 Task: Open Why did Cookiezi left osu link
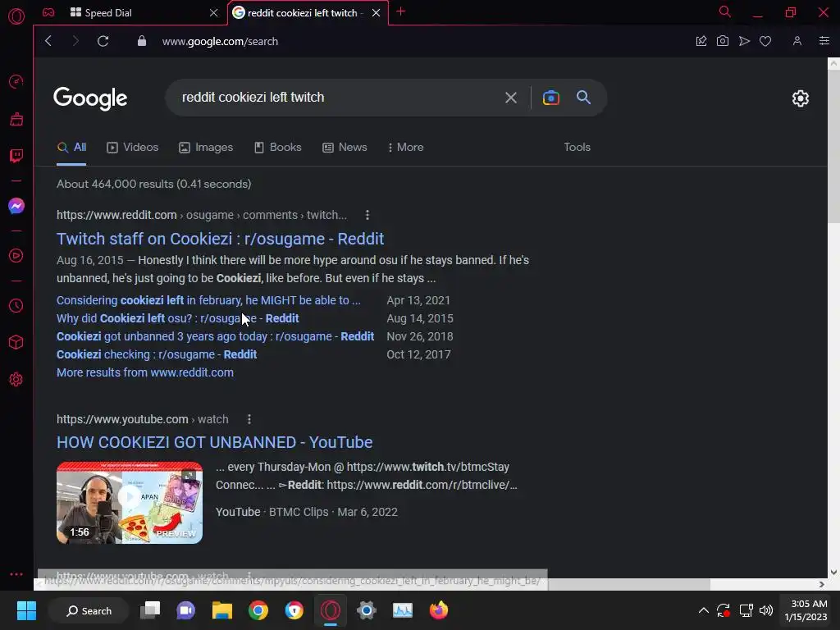click(177, 319)
